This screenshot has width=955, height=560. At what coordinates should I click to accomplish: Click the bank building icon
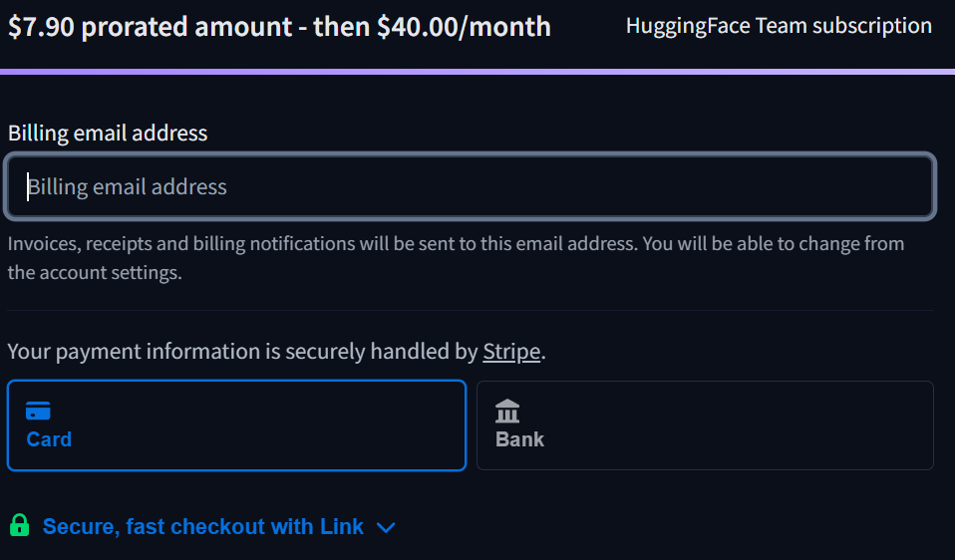click(x=507, y=411)
